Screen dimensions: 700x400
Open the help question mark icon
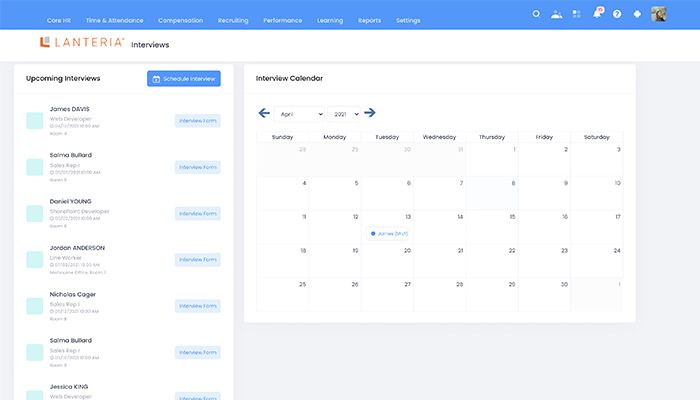click(x=617, y=14)
